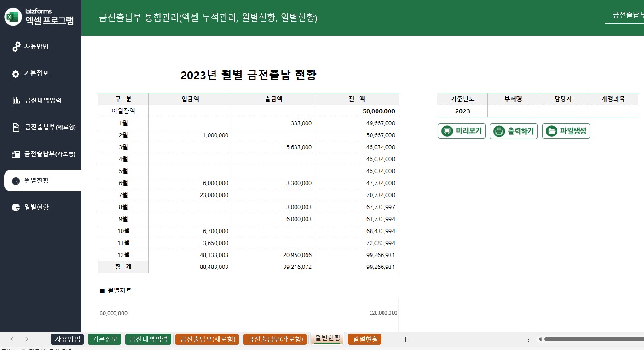
Task: Select the 7월 deposit cell 23,000,000
Action: (x=190, y=195)
